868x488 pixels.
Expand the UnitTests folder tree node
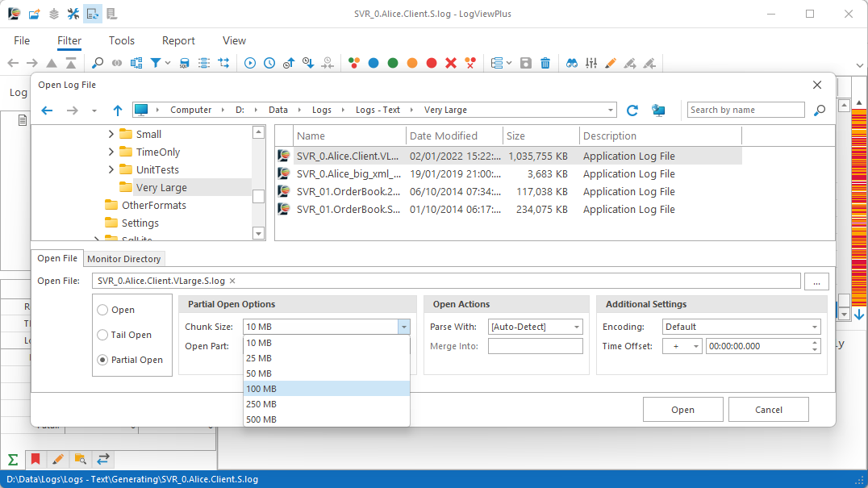click(x=111, y=169)
